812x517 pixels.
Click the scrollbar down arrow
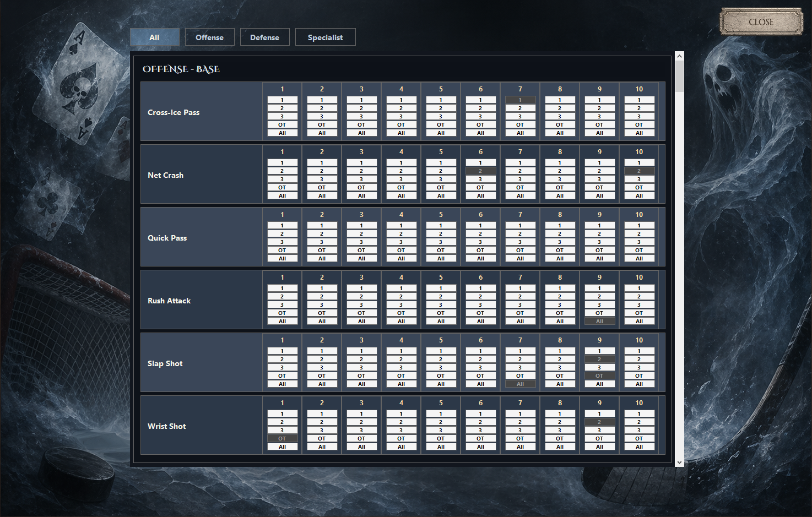tap(679, 462)
